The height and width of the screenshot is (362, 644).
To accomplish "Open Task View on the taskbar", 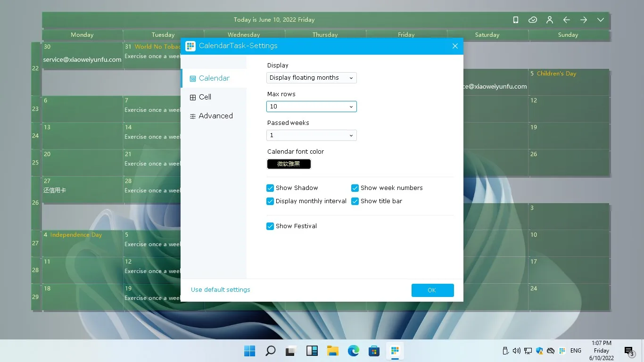I will point(291,351).
